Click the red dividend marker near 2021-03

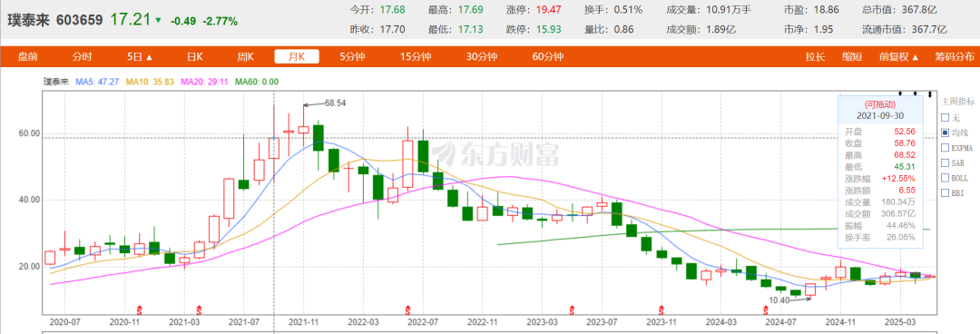tap(200, 309)
